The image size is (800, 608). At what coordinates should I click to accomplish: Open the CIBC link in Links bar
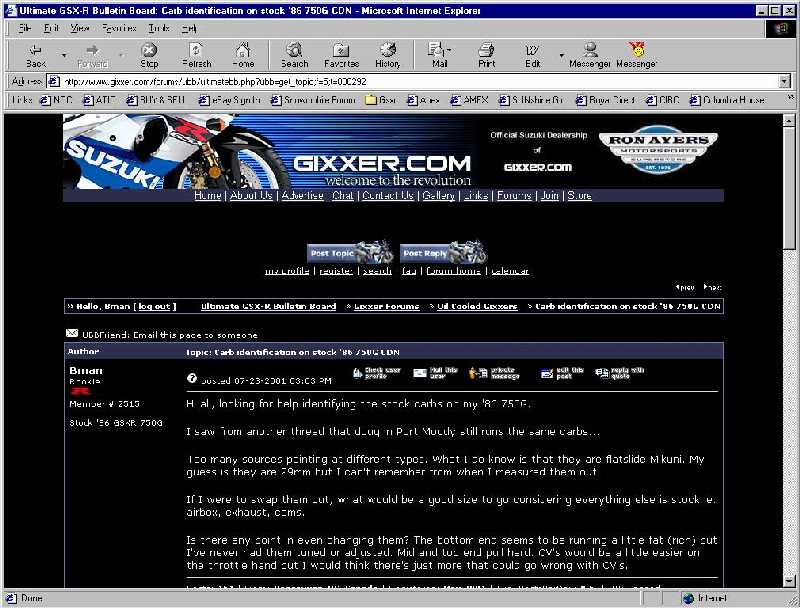[x=663, y=100]
